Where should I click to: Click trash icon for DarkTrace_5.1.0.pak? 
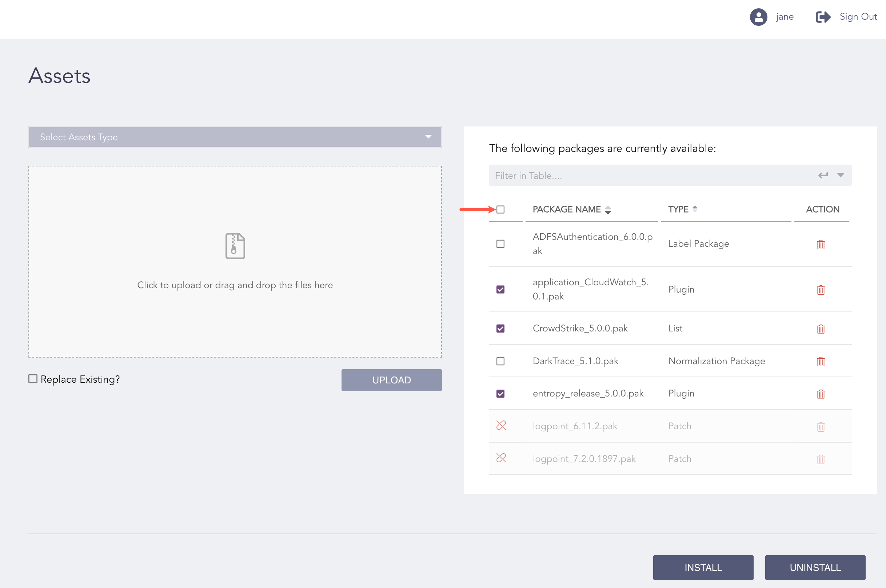coord(820,362)
